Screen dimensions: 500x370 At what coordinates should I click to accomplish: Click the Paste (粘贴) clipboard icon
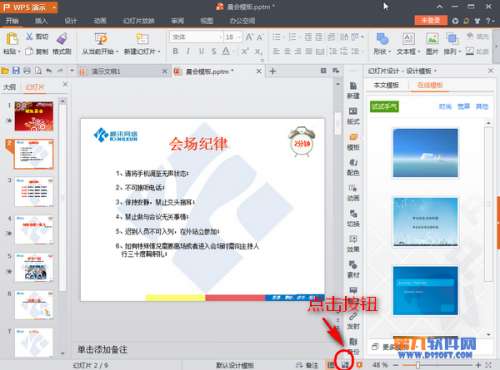tap(12, 39)
